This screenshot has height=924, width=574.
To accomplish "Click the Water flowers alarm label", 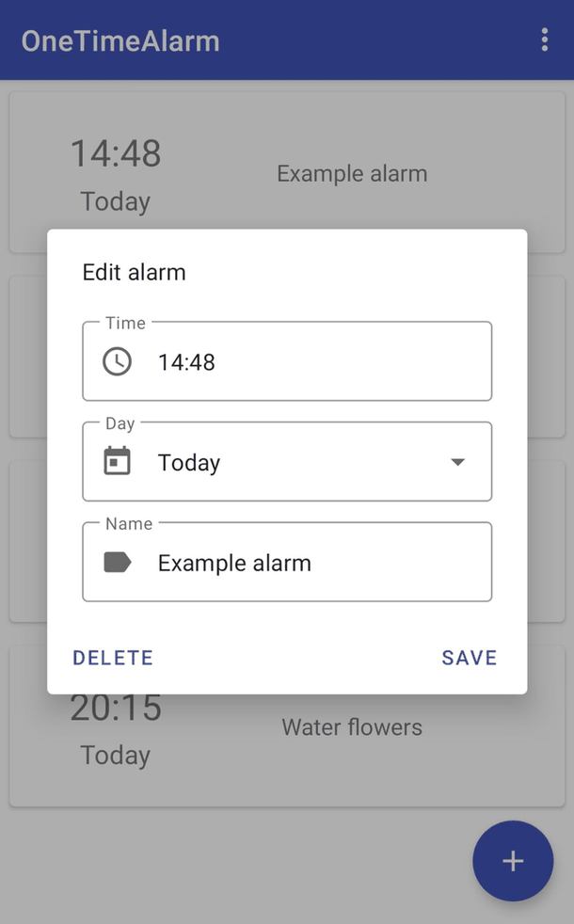I will tap(351, 726).
